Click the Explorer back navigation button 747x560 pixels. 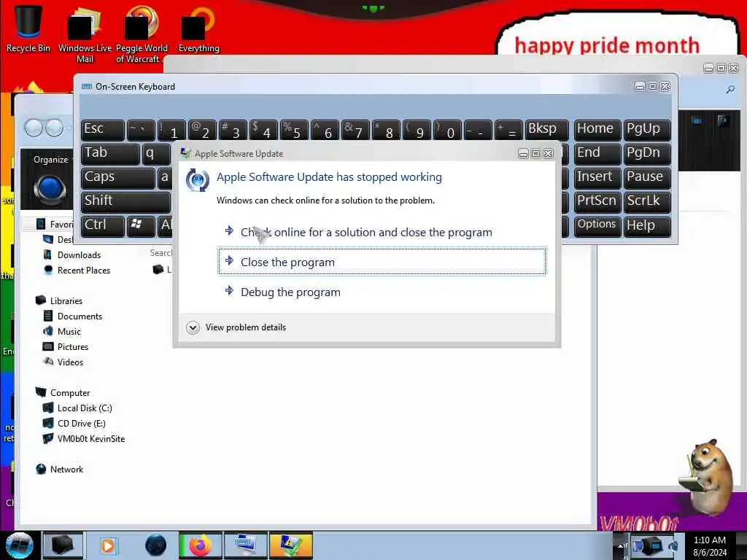point(34,128)
